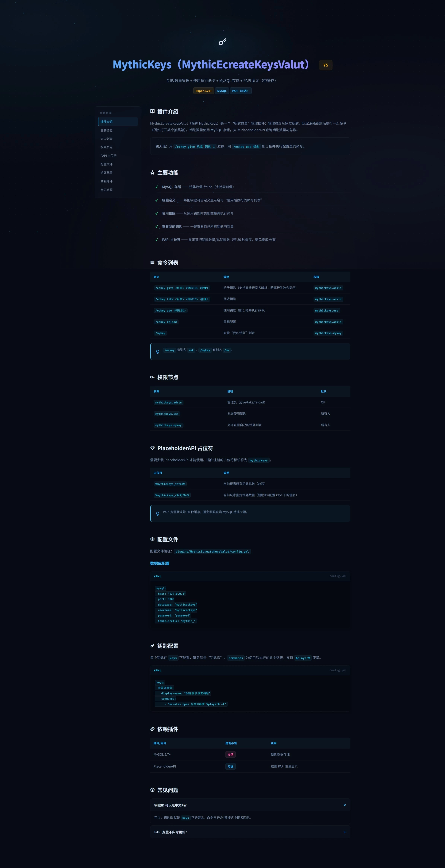This screenshot has height=868, width=445.
Task: Click the lightbulb icon in PAPI cache tip
Action: click(x=158, y=514)
